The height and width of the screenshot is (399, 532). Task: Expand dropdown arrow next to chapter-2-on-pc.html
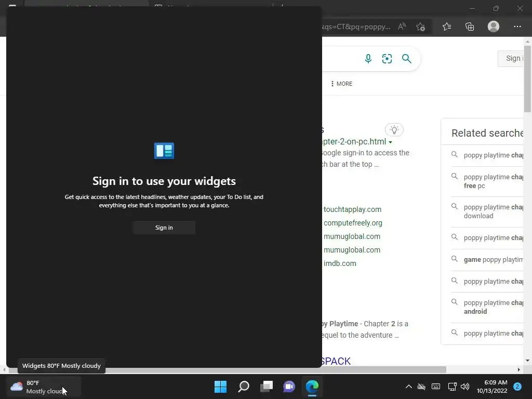click(x=390, y=142)
